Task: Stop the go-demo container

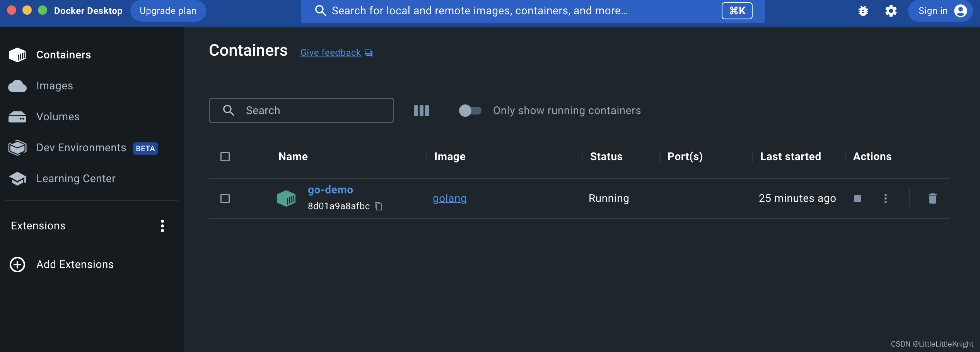Action: pos(858,198)
